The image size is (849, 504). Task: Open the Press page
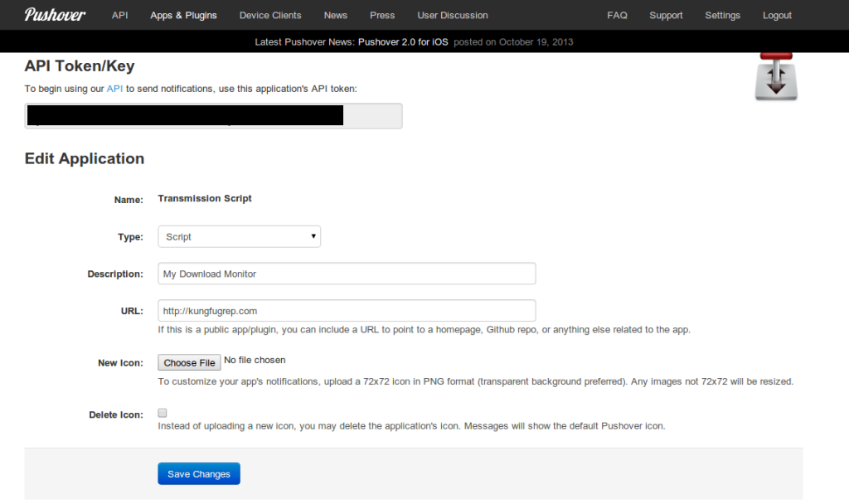click(382, 15)
